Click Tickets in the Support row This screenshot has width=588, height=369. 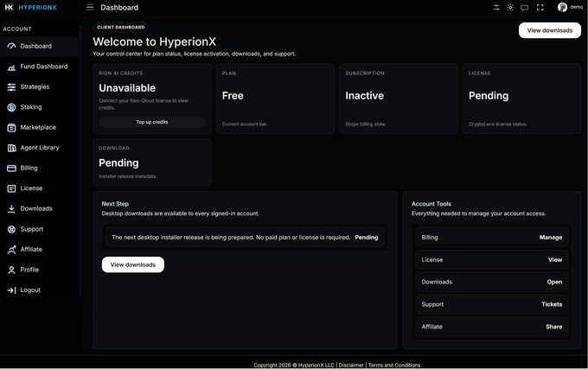(x=552, y=304)
